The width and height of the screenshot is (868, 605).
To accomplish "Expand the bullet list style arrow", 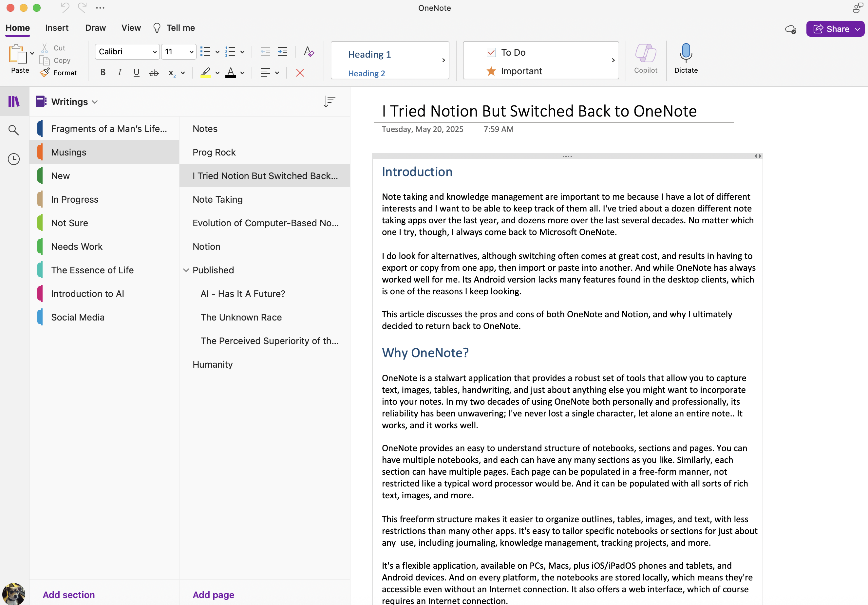I will 217,52.
